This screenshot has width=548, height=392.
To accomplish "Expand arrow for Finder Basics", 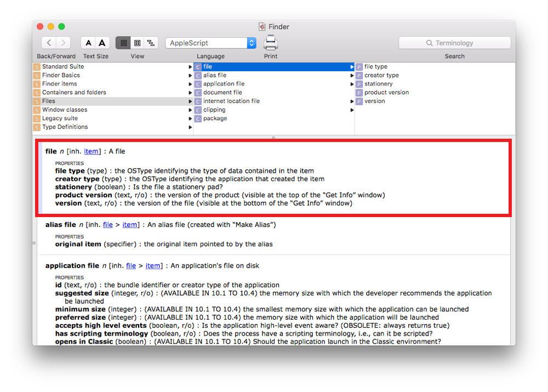I will point(190,76).
